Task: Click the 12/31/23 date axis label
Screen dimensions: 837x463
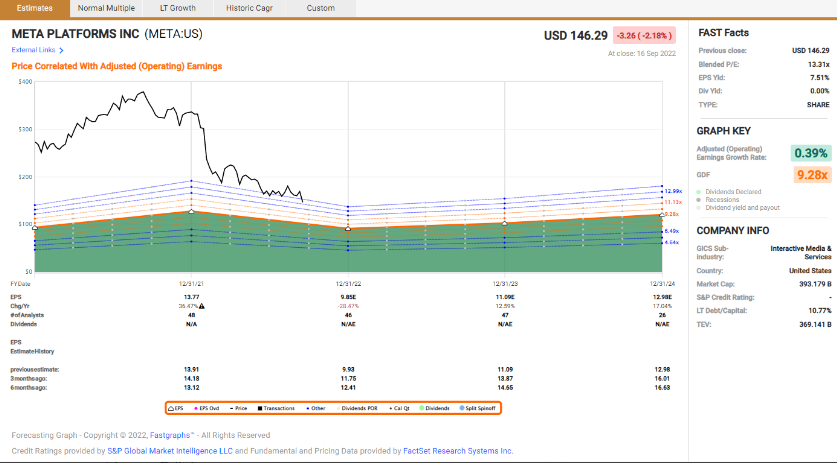Action: pyautogui.click(x=505, y=284)
